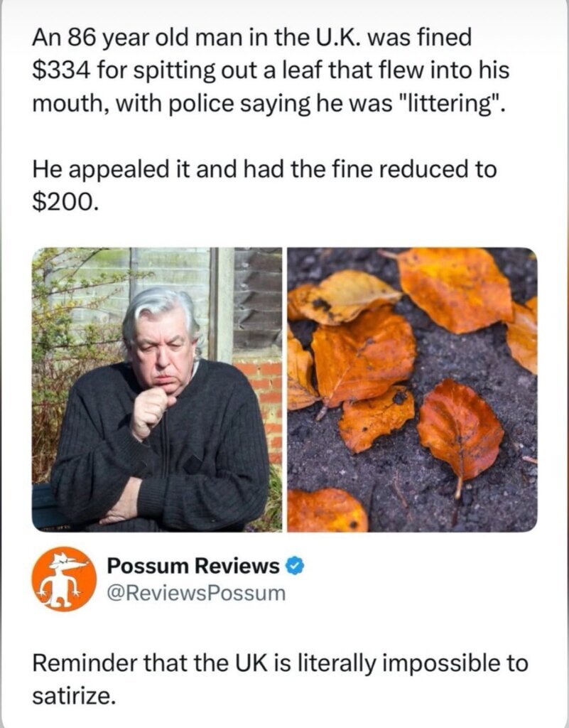Open the Possum Reviews profile avatar
The image size is (569, 728).
[x=64, y=579]
